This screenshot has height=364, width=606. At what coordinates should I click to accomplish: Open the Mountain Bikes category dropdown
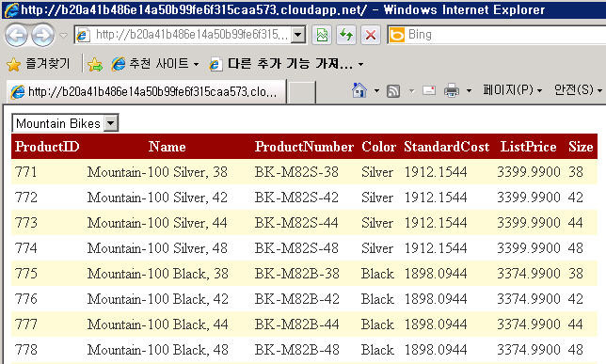click(65, 123)
